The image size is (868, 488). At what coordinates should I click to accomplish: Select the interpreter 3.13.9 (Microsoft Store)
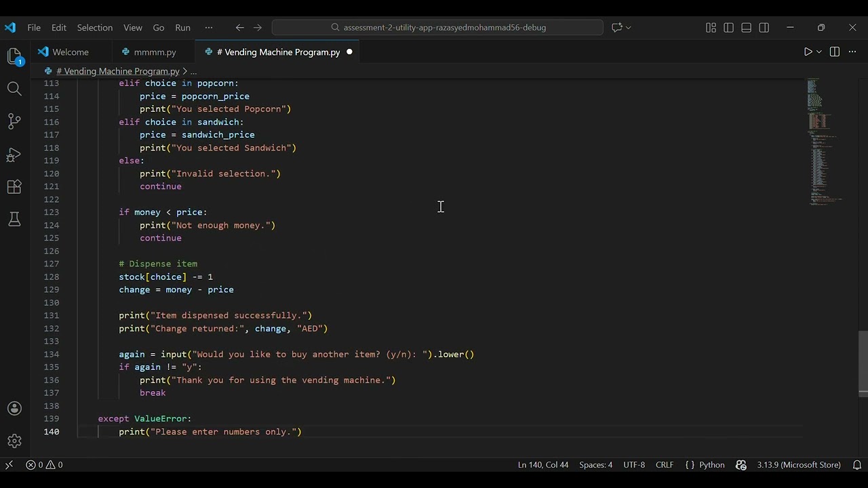pos(799,465)
